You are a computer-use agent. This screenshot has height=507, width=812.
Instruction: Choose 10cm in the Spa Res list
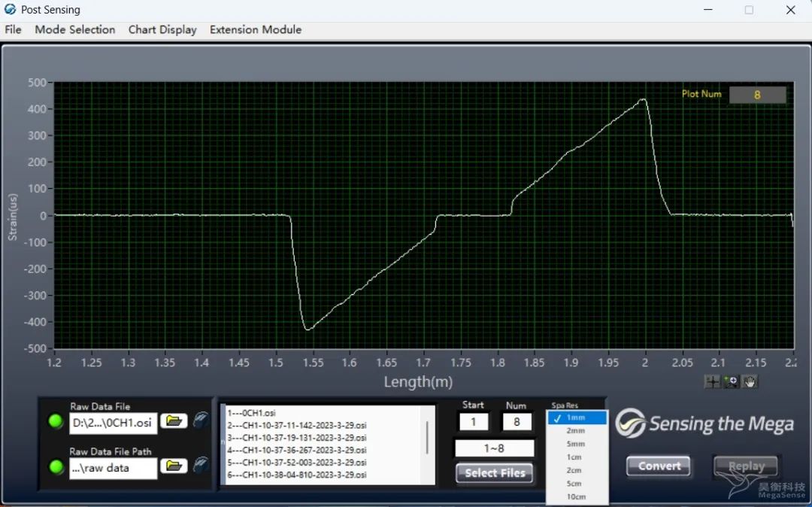pyautogui.click(x=576, y=496)
